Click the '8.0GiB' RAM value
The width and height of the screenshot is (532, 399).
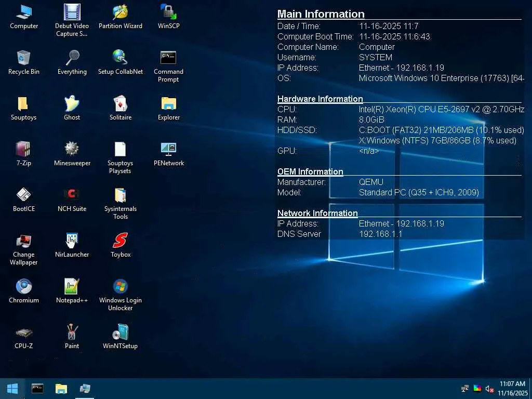point(371,120)
